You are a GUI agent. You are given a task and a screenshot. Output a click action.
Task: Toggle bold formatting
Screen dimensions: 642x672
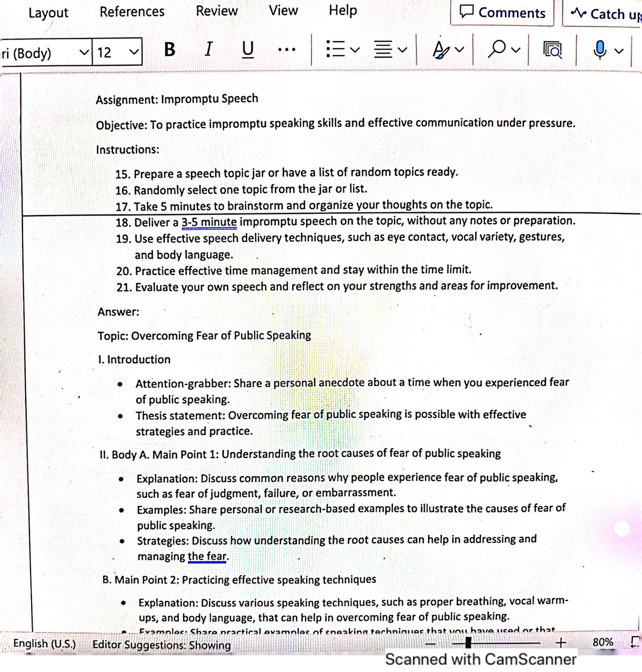pyautogui.click(x=170, y=51)
